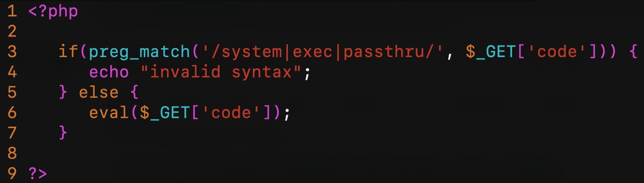Click line number 1
644x183 pixels.
(12, 11)
